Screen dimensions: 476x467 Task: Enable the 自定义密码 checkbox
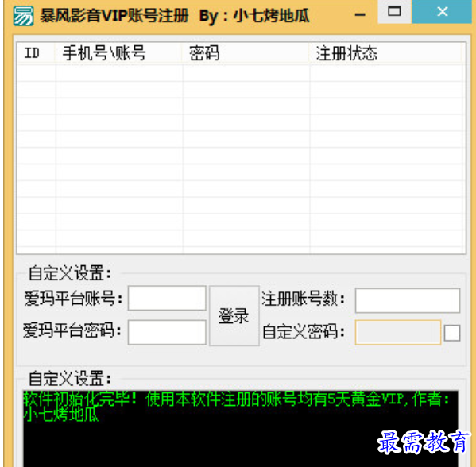[x=452, y=334]
